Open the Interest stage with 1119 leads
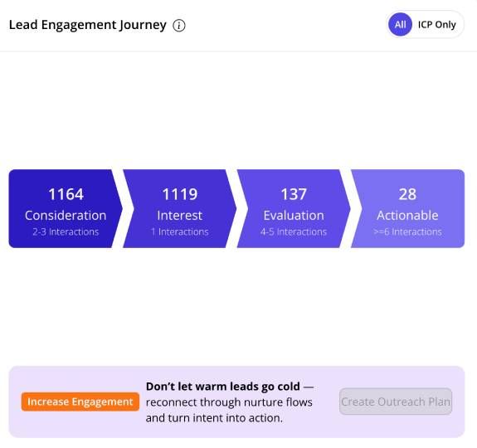The width and height of the screenshot is (477, 448). click(x=179, y=208)
